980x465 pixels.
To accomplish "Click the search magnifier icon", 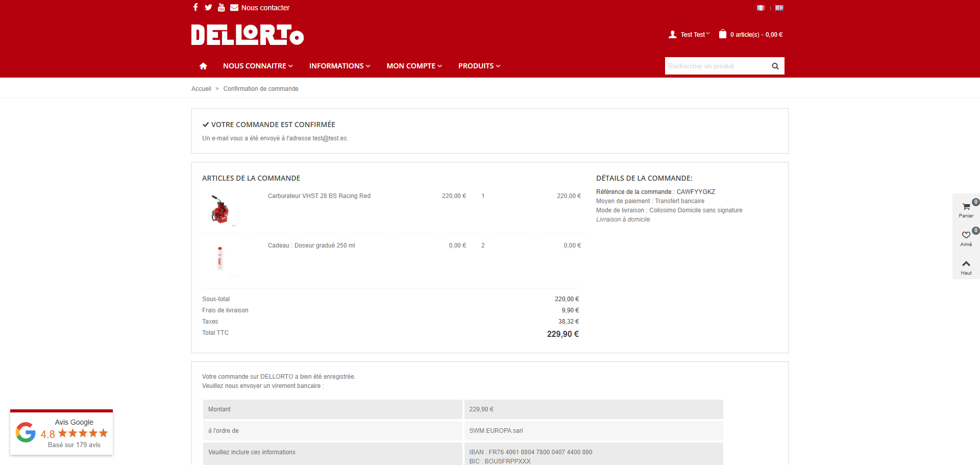I will (x=775, y=66).
